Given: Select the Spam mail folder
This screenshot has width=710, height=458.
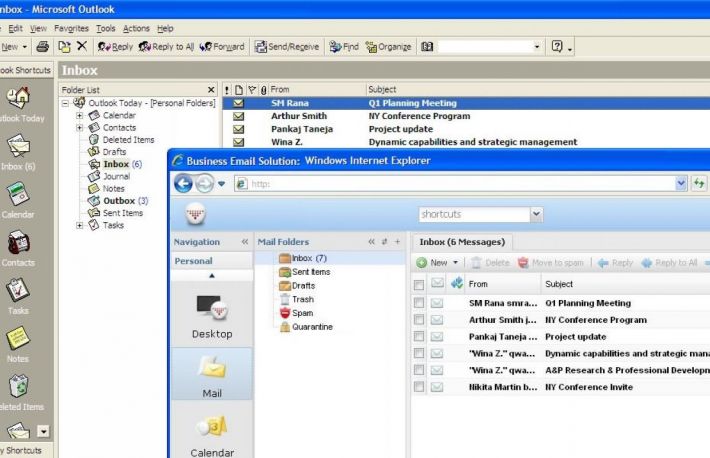Looking at the screenshot, I should pos(301,313).
